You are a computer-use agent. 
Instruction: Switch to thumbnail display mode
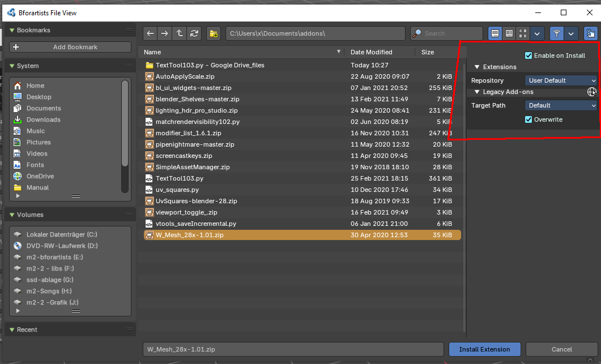pyautogui.click(x=523, y=33)
